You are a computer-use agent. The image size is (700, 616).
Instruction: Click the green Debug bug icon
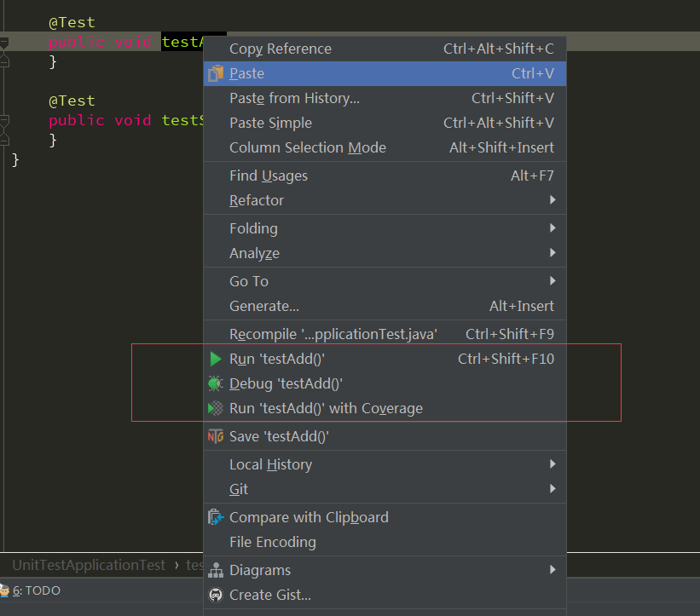point(216,383)
